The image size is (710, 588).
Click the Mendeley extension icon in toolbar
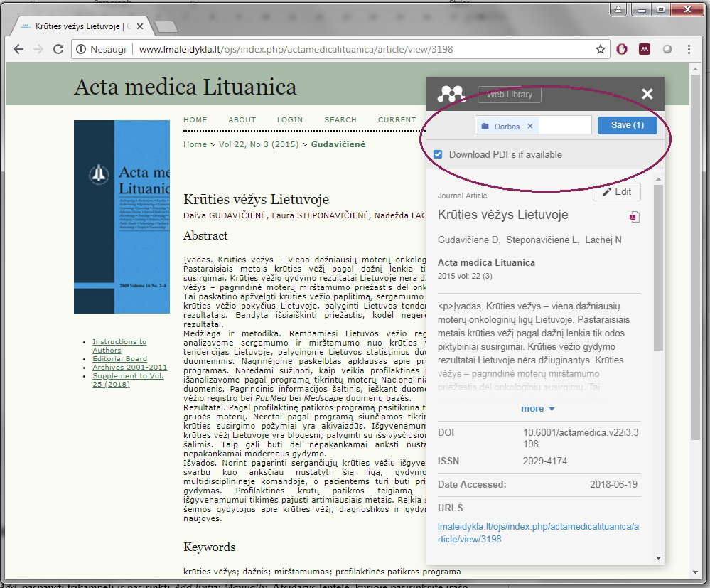coord(645,50)
